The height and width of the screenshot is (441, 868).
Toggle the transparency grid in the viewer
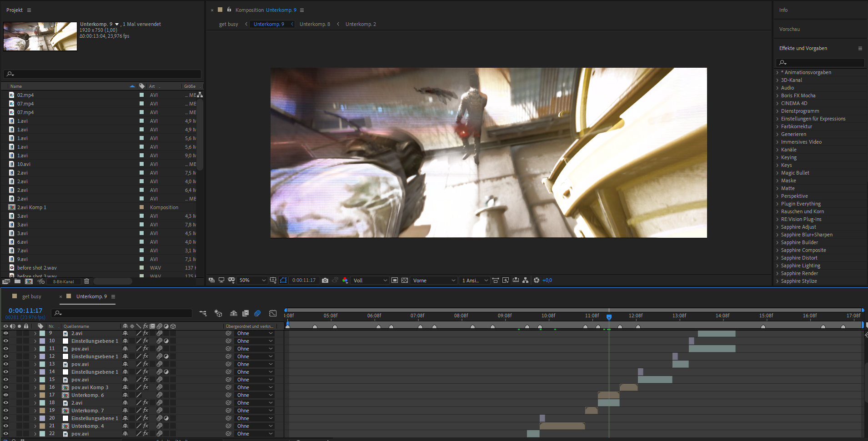(405, 281)
